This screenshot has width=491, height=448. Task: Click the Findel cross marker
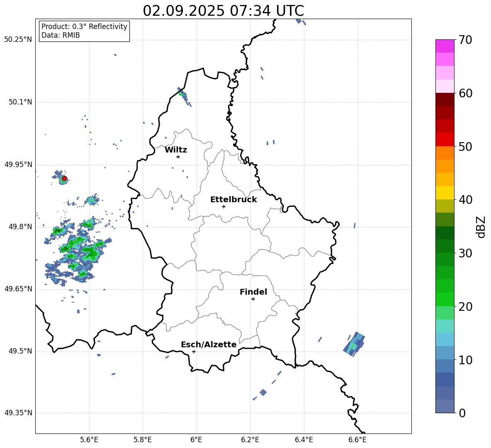click(x=253, y=299)
